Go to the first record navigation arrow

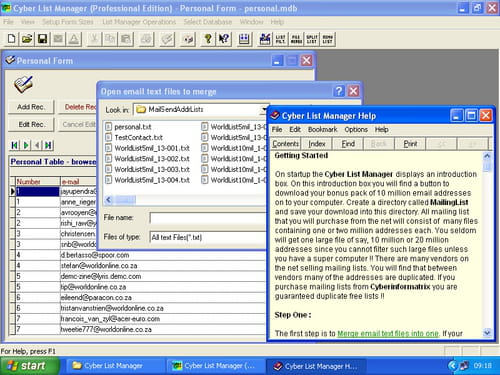(14, 145)
